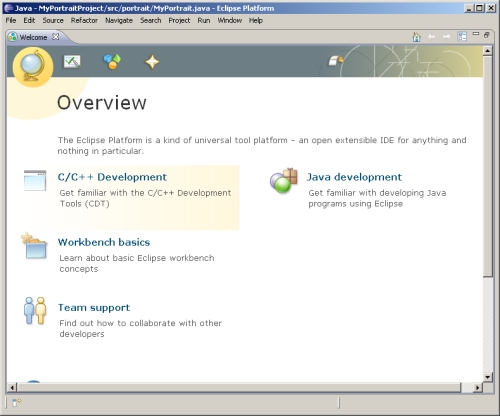This screenshot has width=500, height=416.
Task: Click the C/C++ Development window icon
Action: tap(35, 180)
